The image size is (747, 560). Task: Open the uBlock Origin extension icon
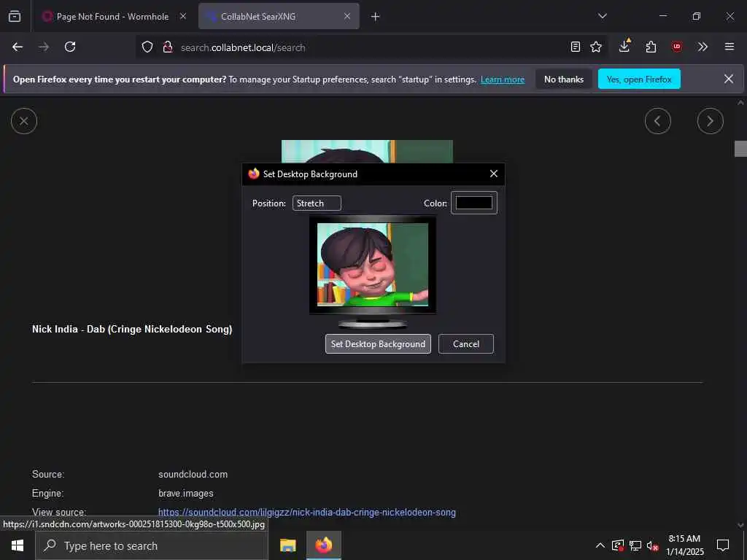[676, 47]
